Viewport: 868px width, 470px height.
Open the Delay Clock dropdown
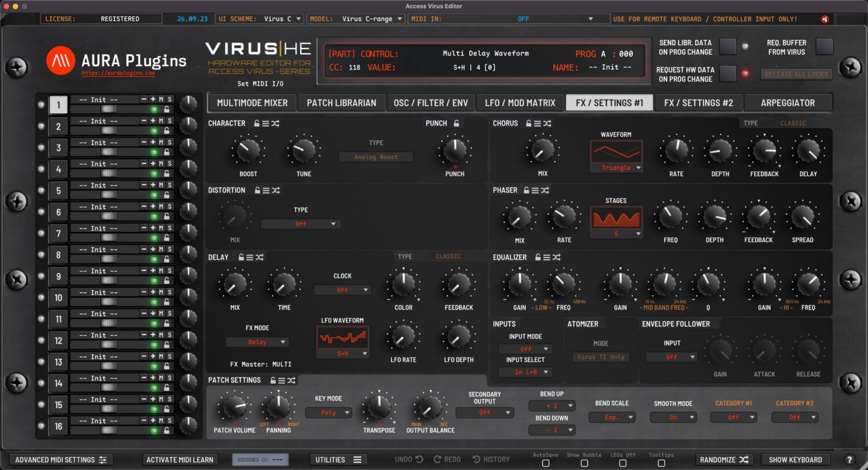(x=343, y=290)
